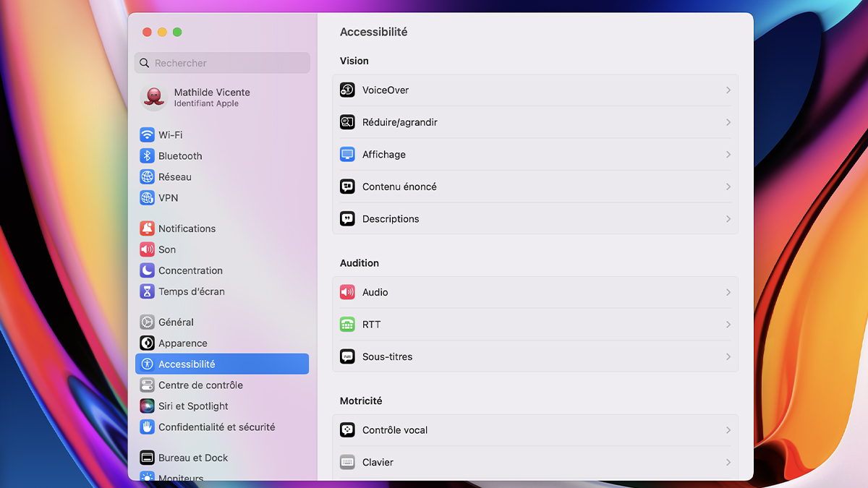Select Temps d'écran label in sidebar

point(192,291)
